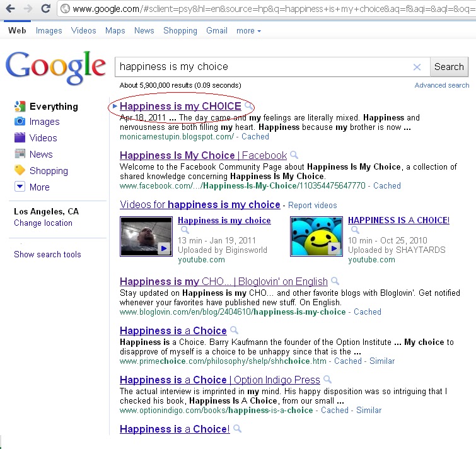
Task: Click the Report videos link
Action: coord(312,206)
